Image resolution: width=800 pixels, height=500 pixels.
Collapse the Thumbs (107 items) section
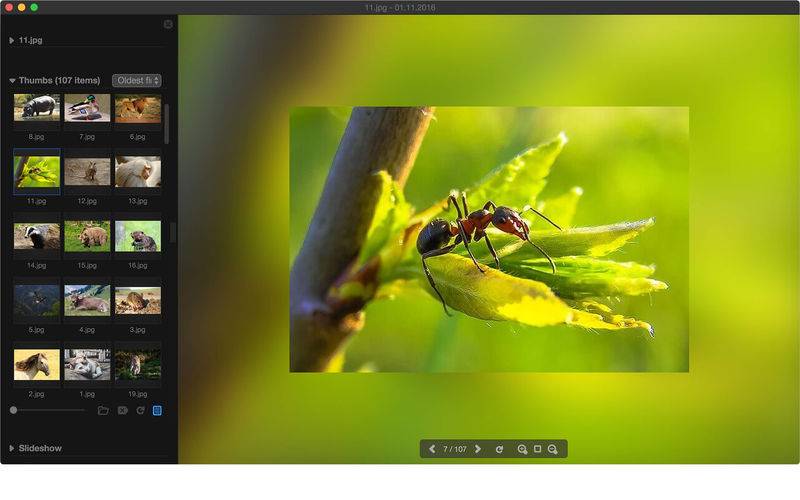click(x=12, y=80)
